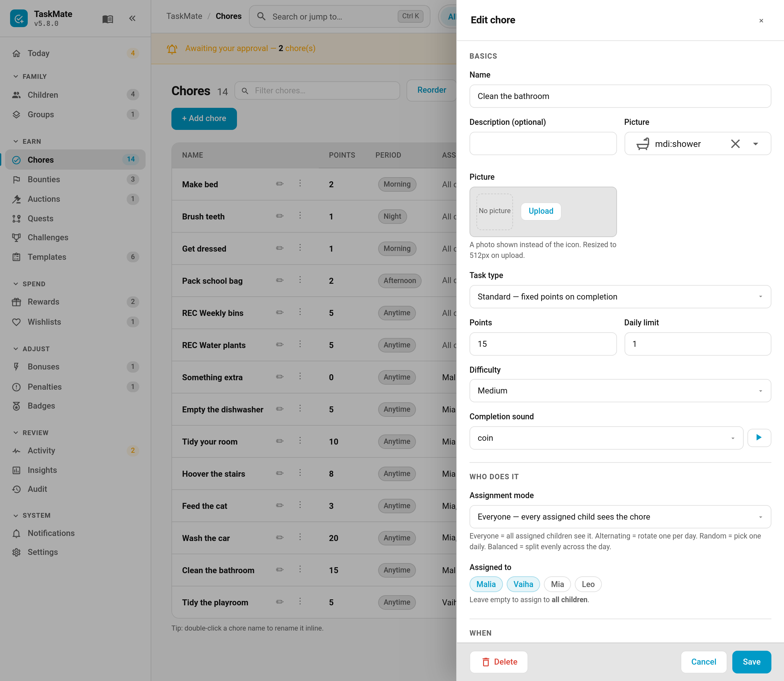The height and width of the screenshot is (681, 784).
Task: Open three-dot menu for Brush teeth
Action: click(x=300, y=215)
